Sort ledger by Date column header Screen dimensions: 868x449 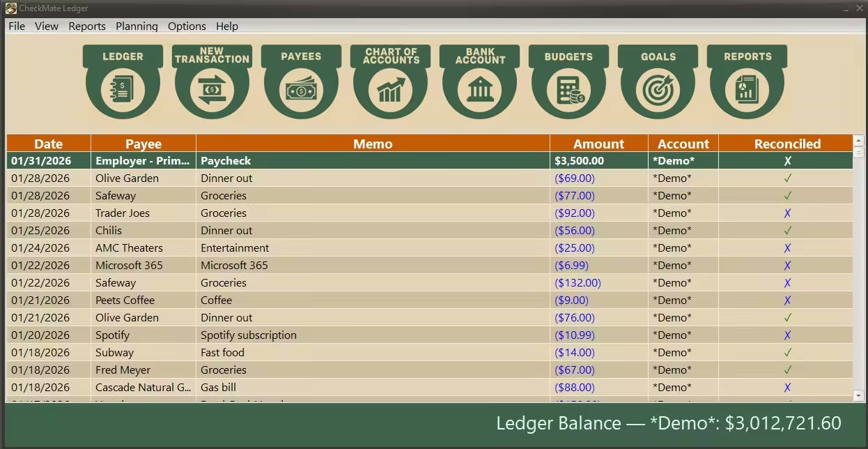(49, 144)
